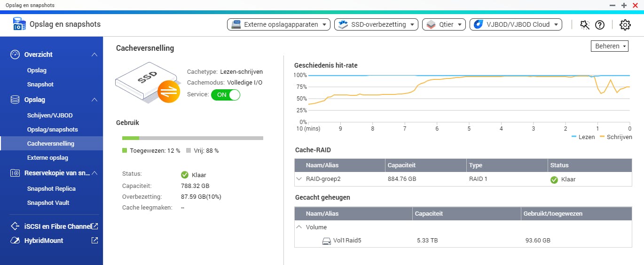Open the Beheren dropdown

coord(610,46)
